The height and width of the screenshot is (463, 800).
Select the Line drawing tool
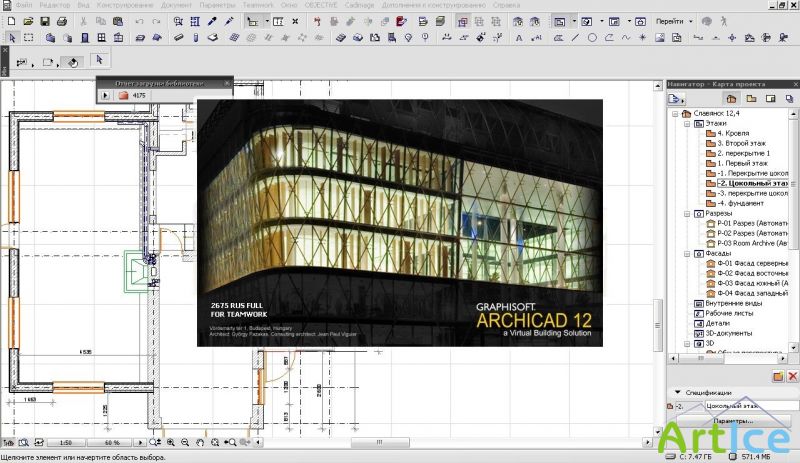[x=575, y=38]
